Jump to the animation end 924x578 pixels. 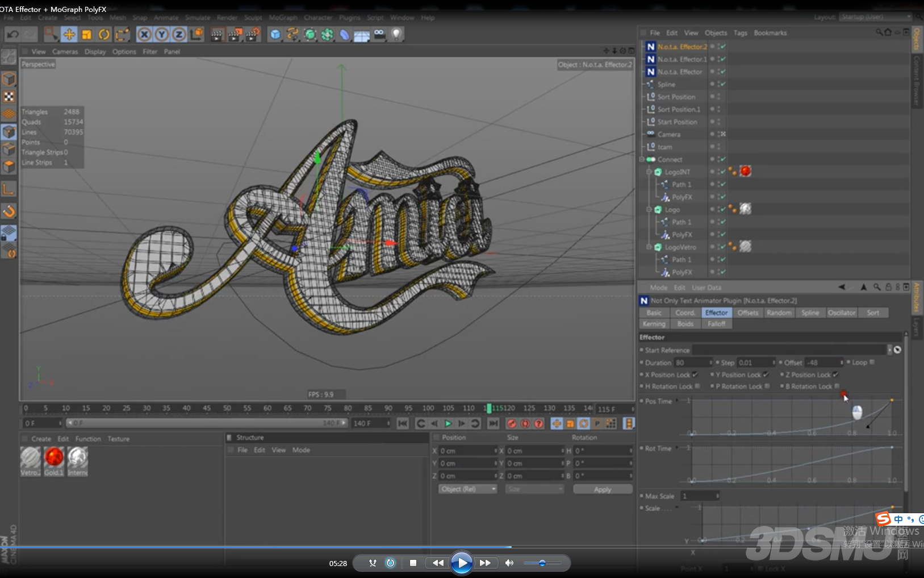coord(494,423)
